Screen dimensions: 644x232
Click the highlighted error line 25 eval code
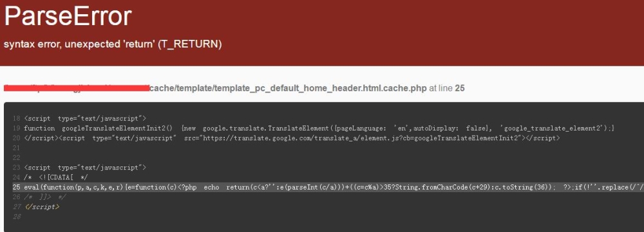pyautogui.click(x=324, y=187)
